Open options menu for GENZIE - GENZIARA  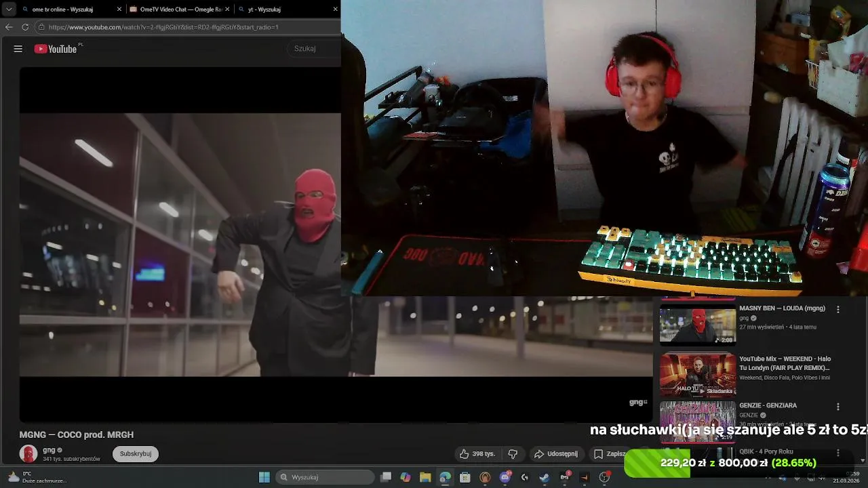pyautogui.click(x=838, y=407)
